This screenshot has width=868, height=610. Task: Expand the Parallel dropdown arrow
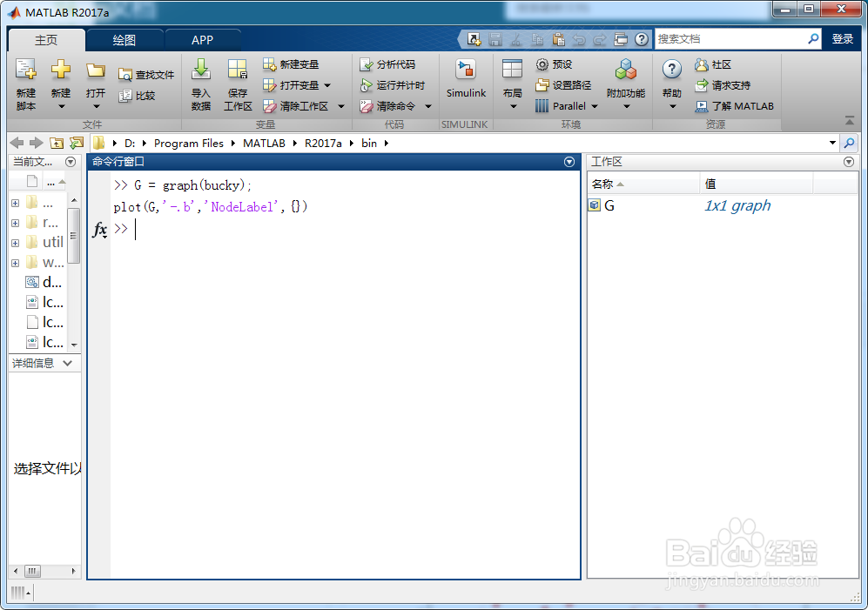pos(595,106)
